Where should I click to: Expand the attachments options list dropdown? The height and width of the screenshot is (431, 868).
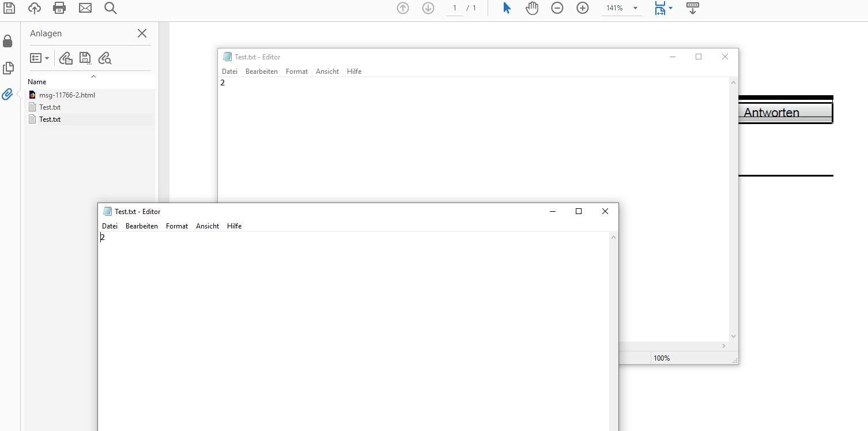(x=39, y=58)
